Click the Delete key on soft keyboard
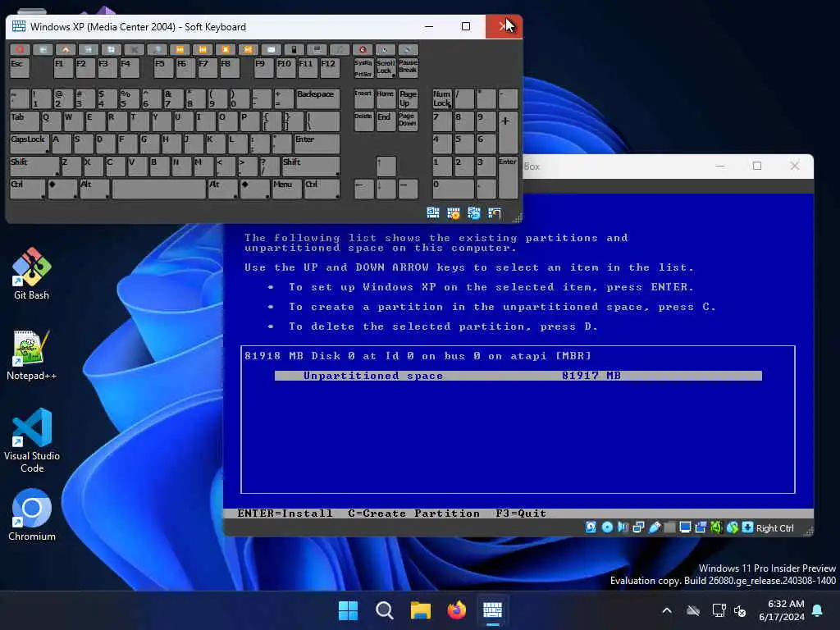Image resolution: width=840 pixels, height=630 pixels. (x=363, y=121)
